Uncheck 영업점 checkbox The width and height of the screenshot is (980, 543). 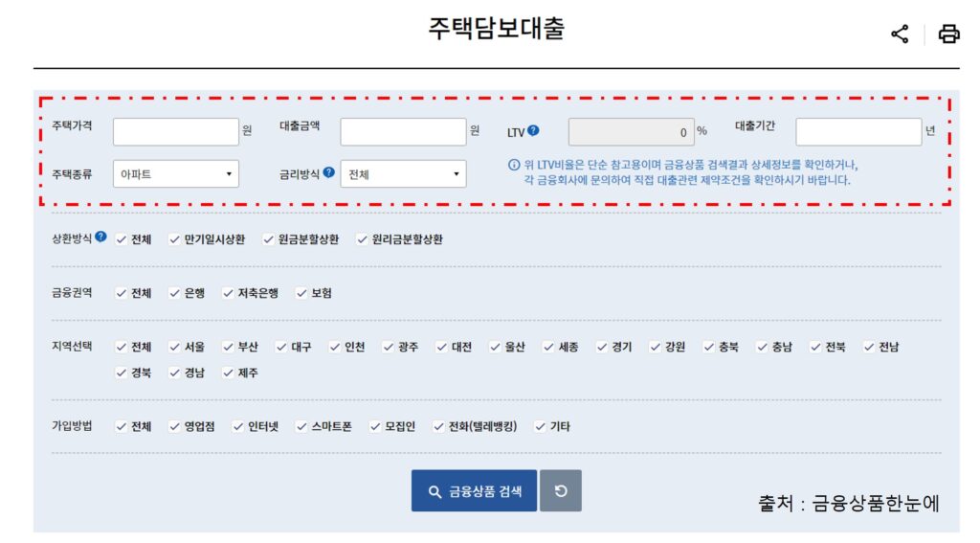(x=174, y=427)
